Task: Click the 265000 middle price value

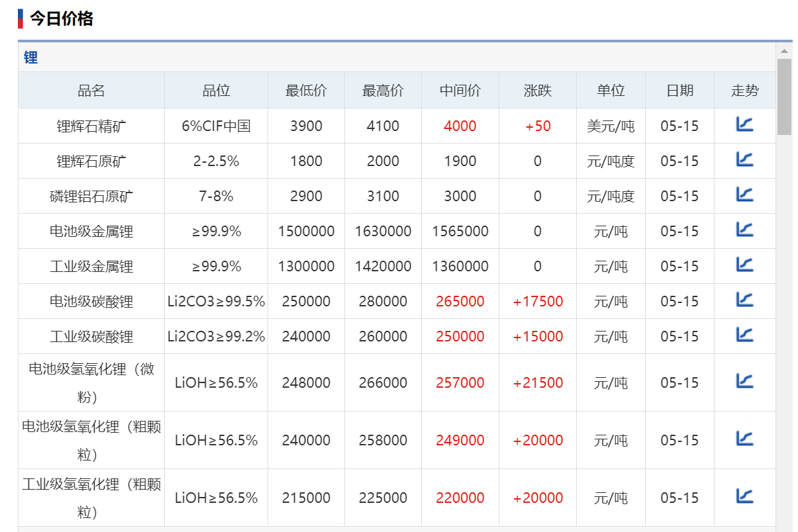Action: point(460,302)
